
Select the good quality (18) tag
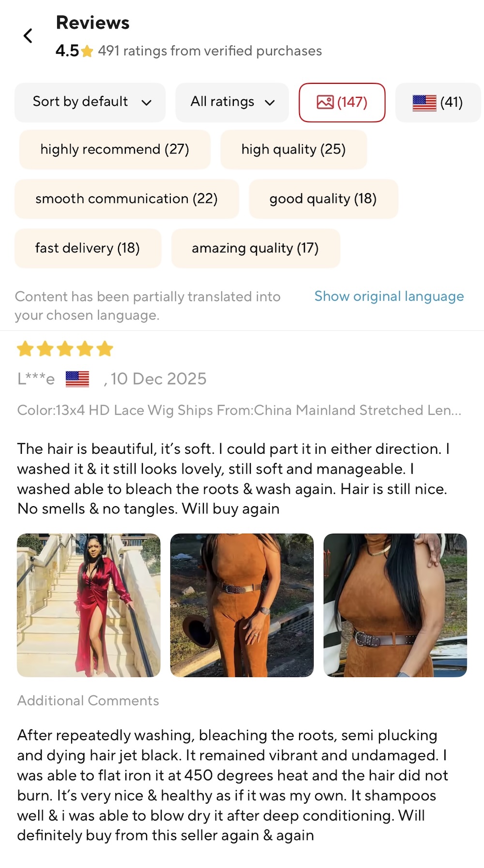[323, 199]
